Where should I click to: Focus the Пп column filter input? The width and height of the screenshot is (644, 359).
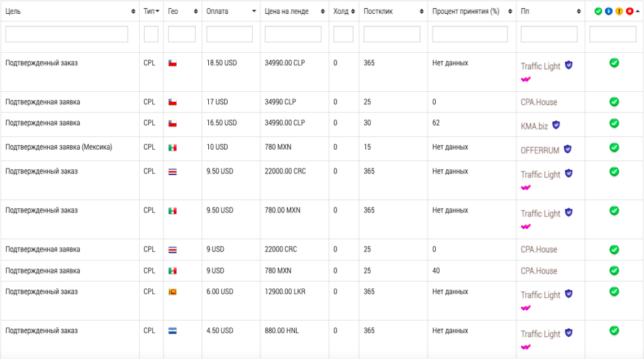550,34
